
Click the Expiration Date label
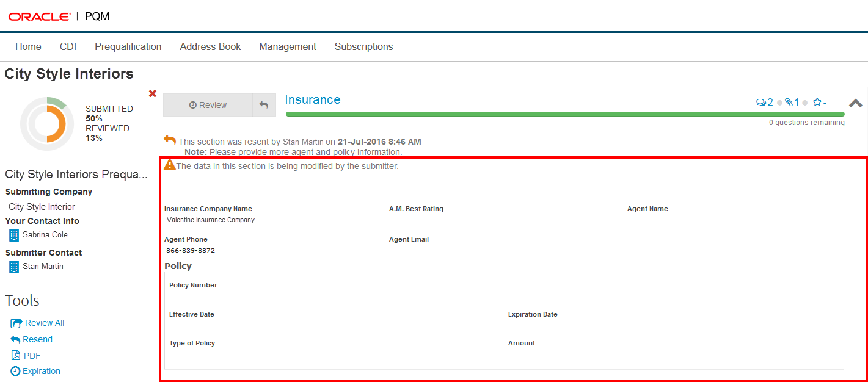[x=533, y=314]
